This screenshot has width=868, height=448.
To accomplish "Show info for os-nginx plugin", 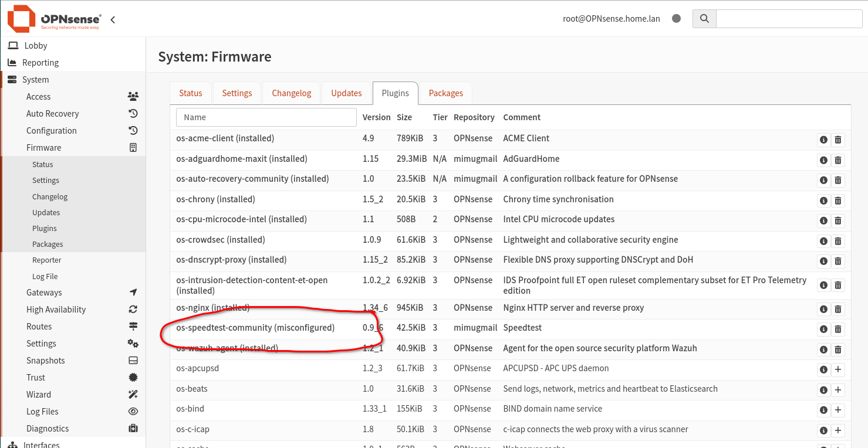I will click(823, 309).
